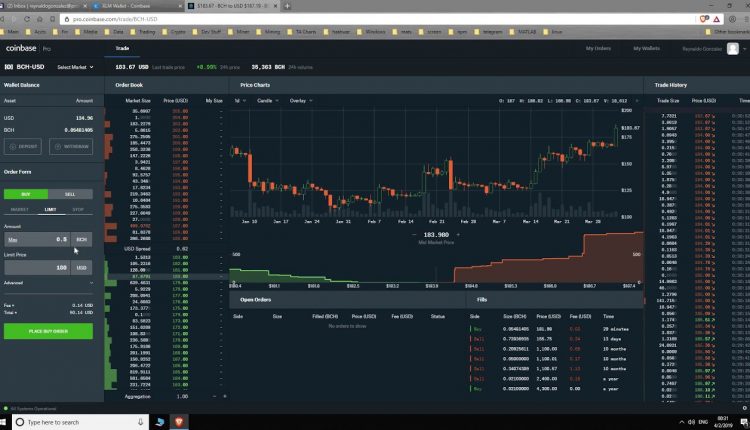This screenshot has height=430, width=750.
Task: Close the XLM Wallet - Coinbase tab
Action: click(180, 6)
